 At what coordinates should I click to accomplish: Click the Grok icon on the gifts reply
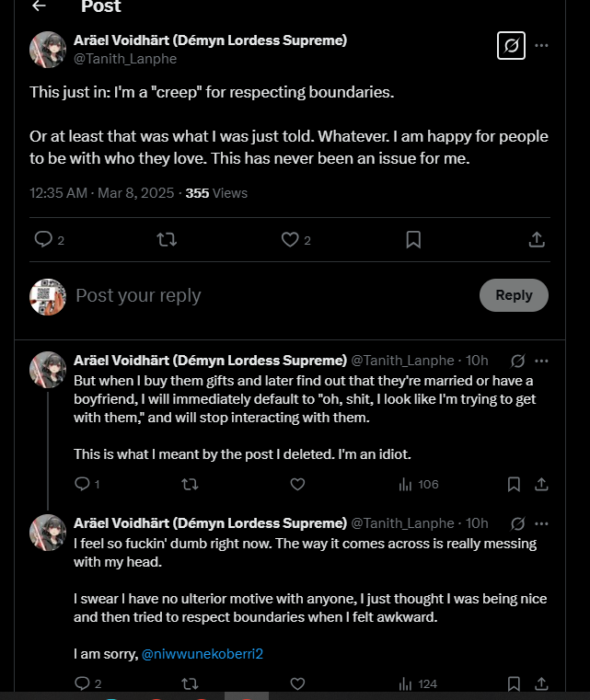click(x=517, y=361)
